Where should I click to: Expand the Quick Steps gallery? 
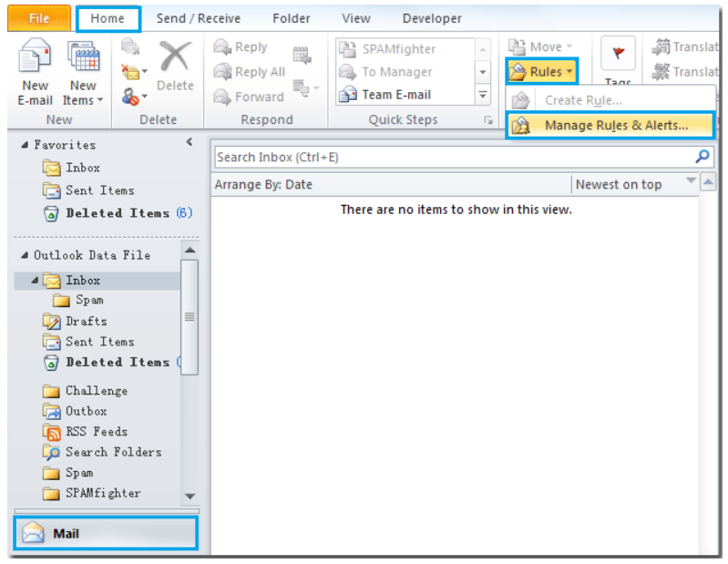pos(483,94)
